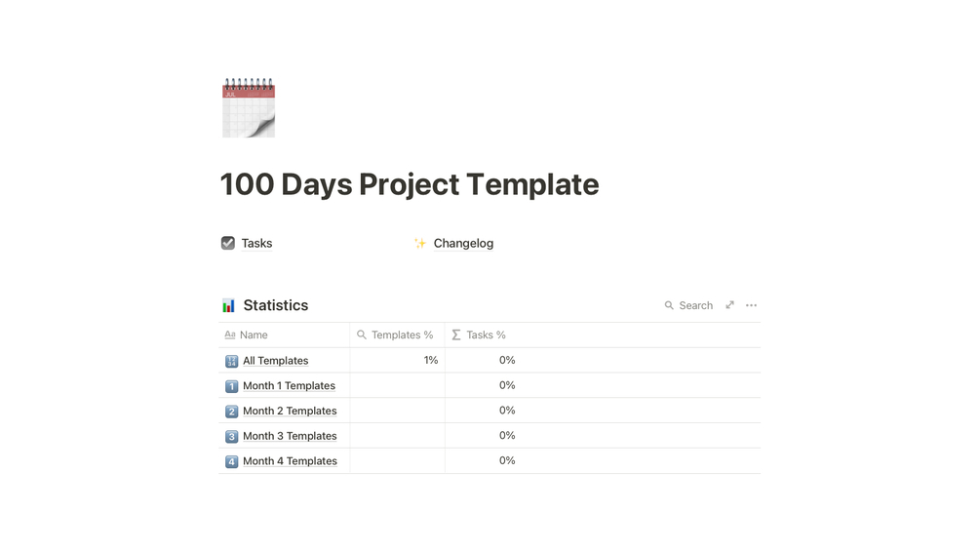980x551 pixels.
Task: Open the Month 2 Templates row
Action: [x=290, y=411]
